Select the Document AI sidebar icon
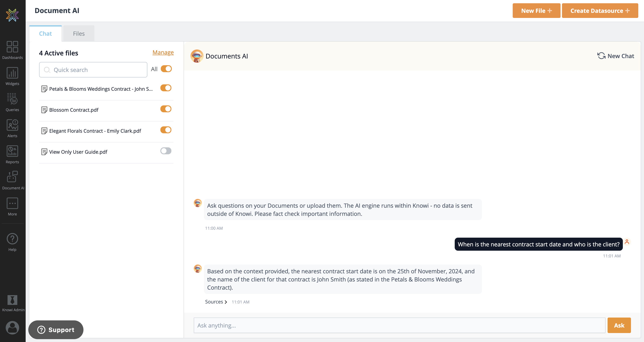Image resolution: width=644 pixels, height=342 pixels. tap(12, 180)
